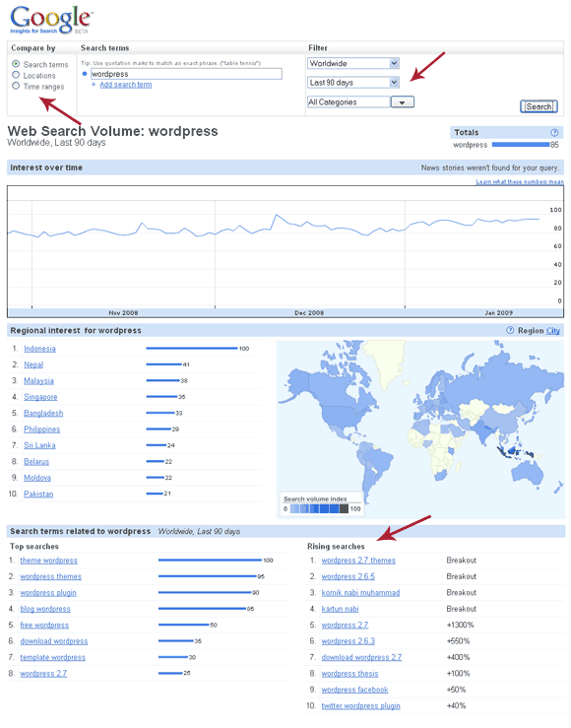This screenshot has height=728, width=571.
Task: Open the Sri Lanka region link
Action: (x=40, y=445)
